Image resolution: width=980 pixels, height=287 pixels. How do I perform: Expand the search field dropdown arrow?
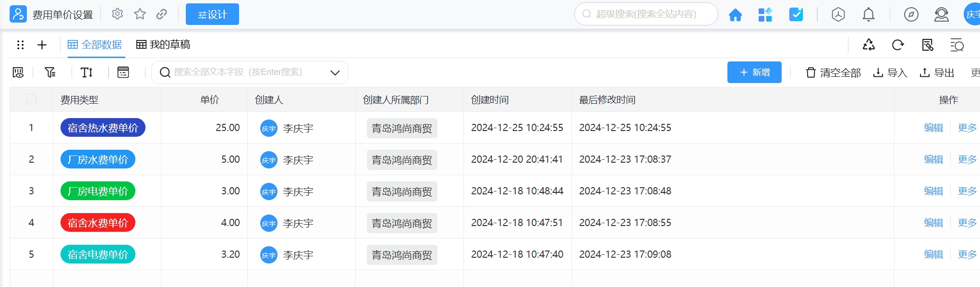pos(335,73)
